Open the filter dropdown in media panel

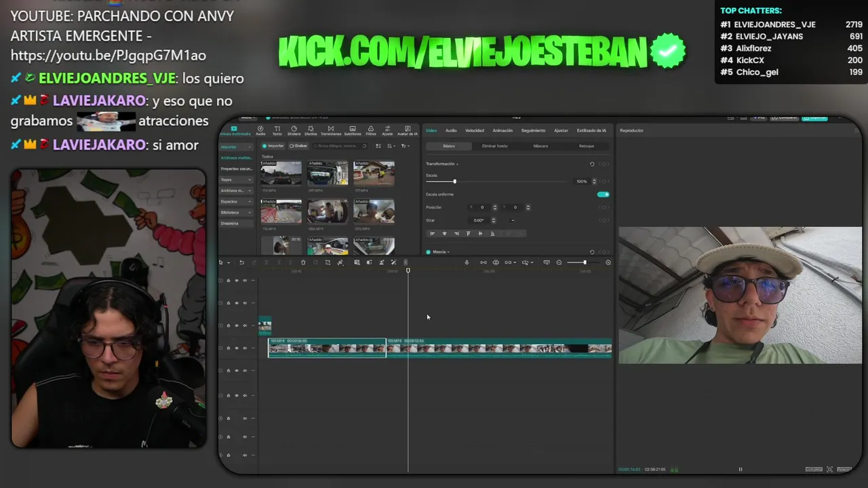click(405, 146)
